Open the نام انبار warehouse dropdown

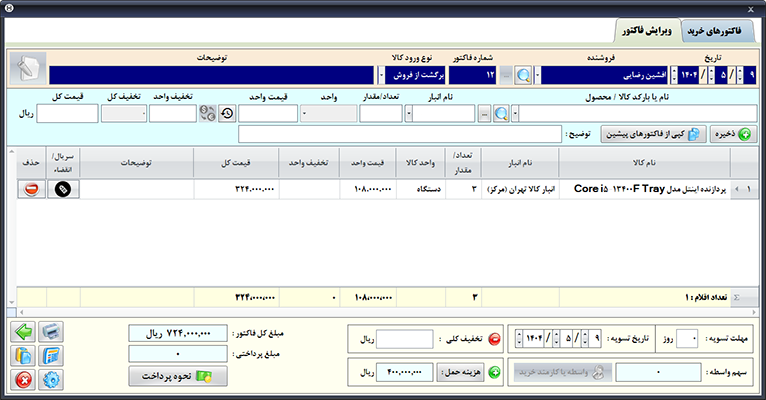pyautogui.click(x=408, y=114)
